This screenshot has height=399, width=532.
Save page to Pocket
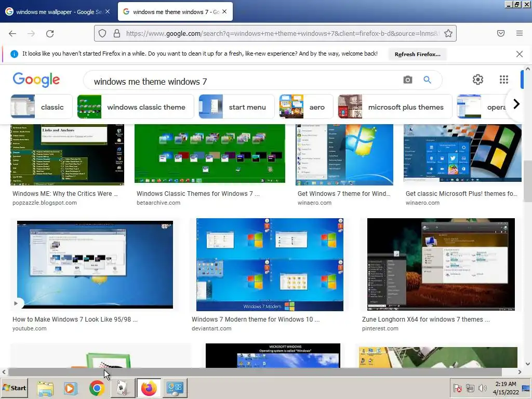pyautogui.click(x=501, y=33)
